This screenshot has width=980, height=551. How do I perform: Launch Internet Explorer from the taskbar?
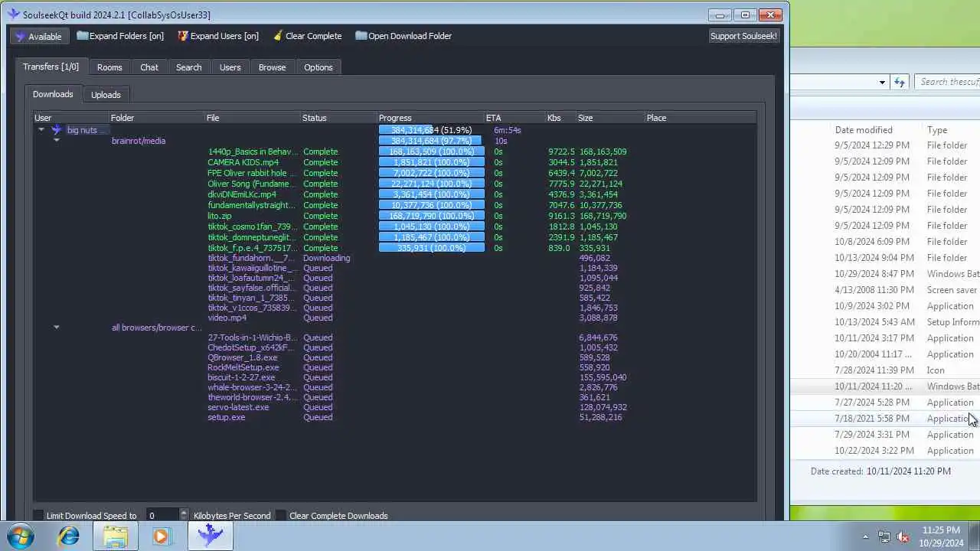coord(69,536)
